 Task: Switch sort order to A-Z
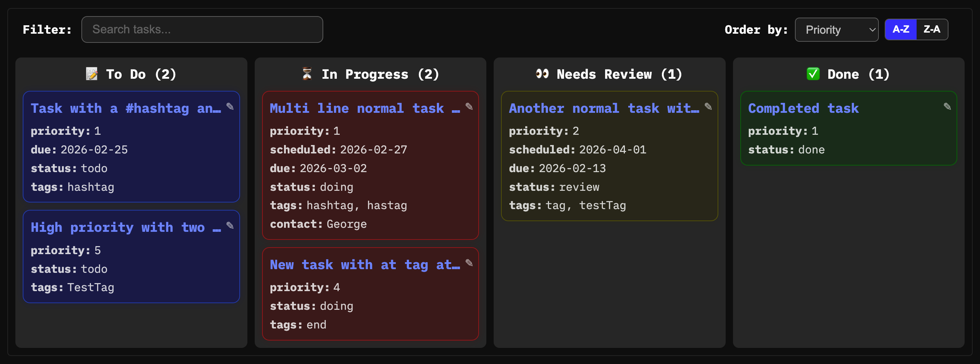[900, 29]
